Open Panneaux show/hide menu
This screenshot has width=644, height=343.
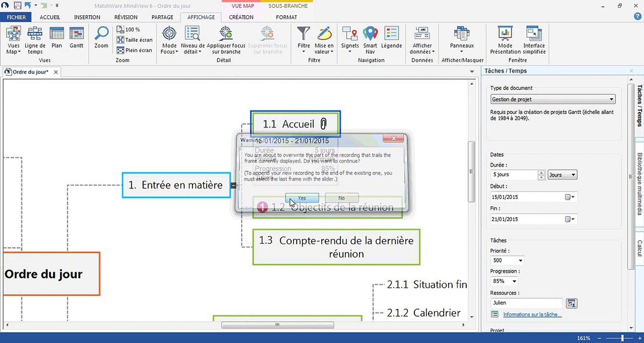[x=462, y=40]
